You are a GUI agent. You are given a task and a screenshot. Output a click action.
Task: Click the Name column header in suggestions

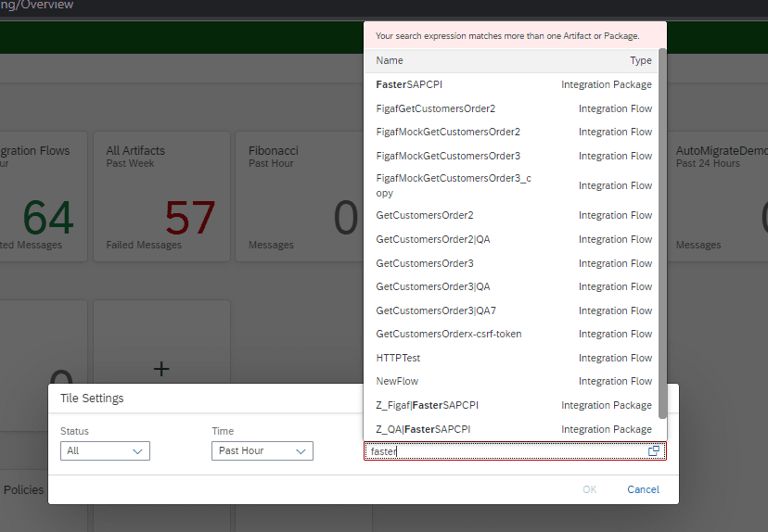tap(390, 60)
